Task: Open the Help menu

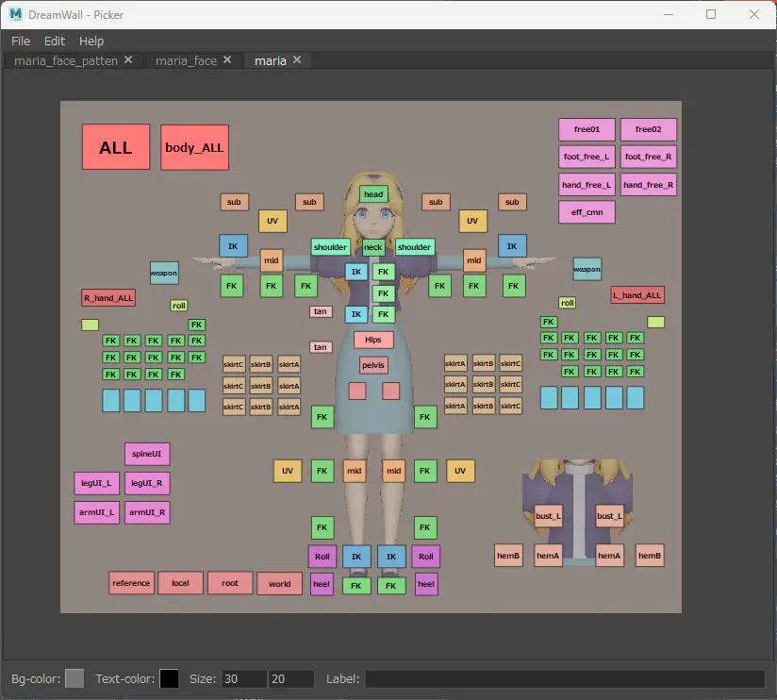Action: coord(91,41)
